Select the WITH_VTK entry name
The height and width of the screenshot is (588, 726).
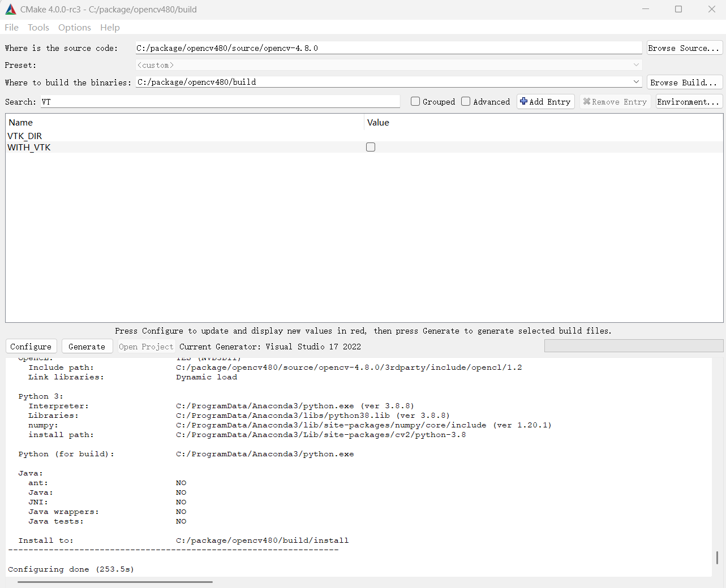[29, 147]
